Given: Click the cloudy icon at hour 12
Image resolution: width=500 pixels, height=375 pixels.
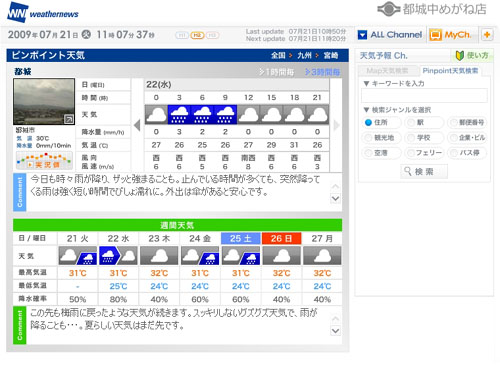Looking at the screenshot, I should (248, 114).
